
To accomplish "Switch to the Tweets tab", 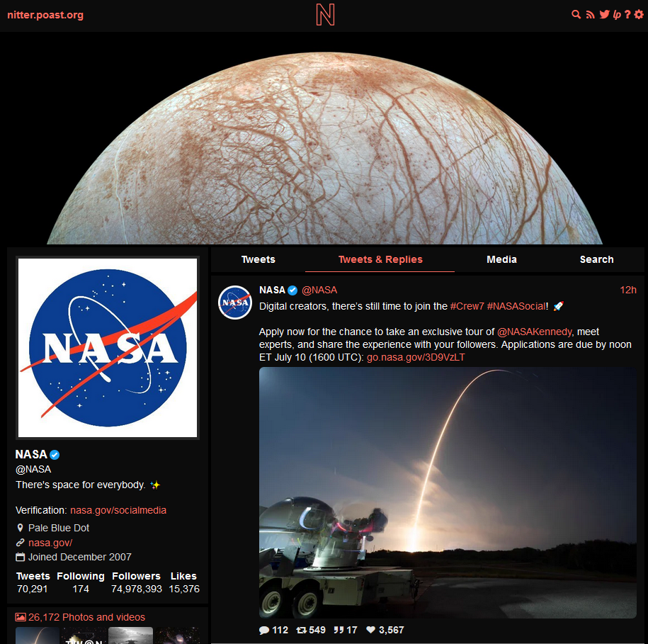I will click(258, 259).
